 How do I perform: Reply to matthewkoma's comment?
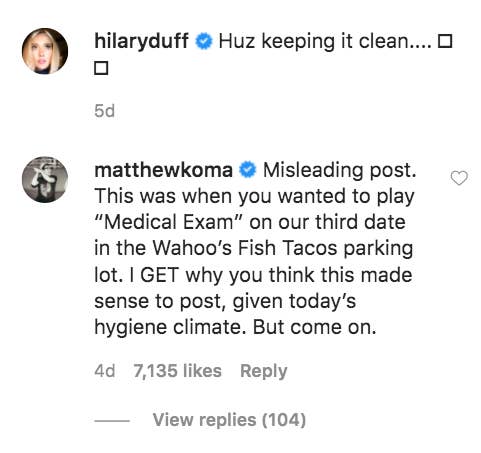(x=264, y=371)
